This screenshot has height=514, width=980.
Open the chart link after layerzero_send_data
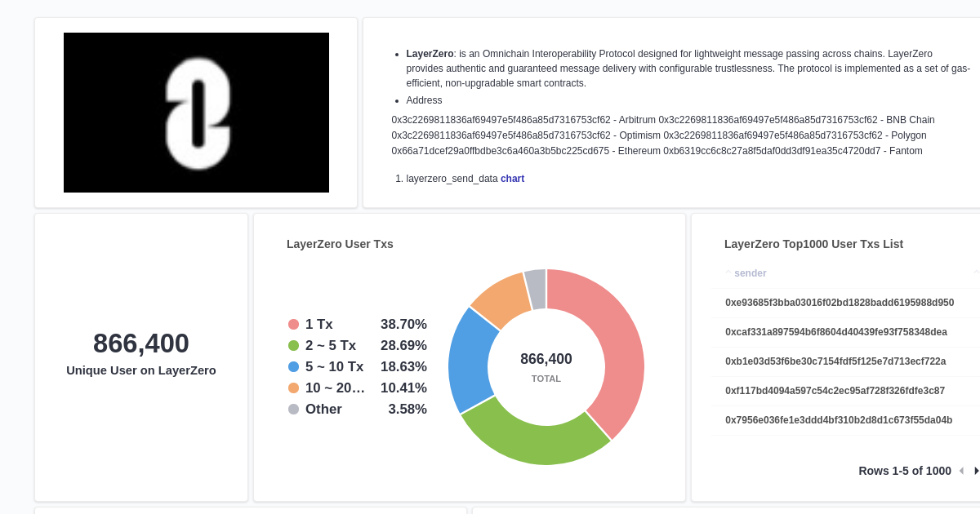pos(512,178)
